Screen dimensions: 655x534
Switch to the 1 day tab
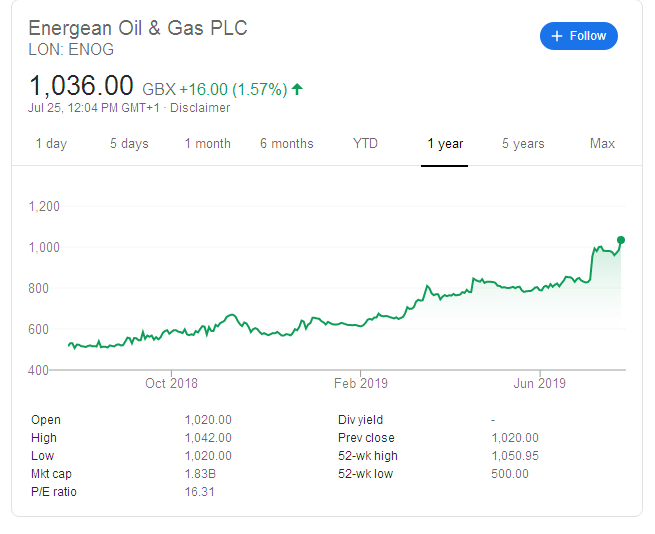point(51,144)
